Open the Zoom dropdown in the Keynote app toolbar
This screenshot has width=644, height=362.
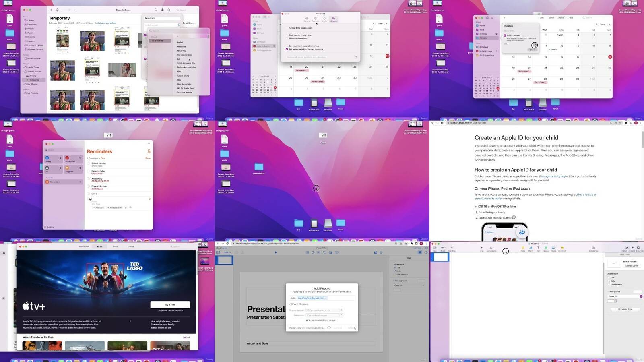443,249
